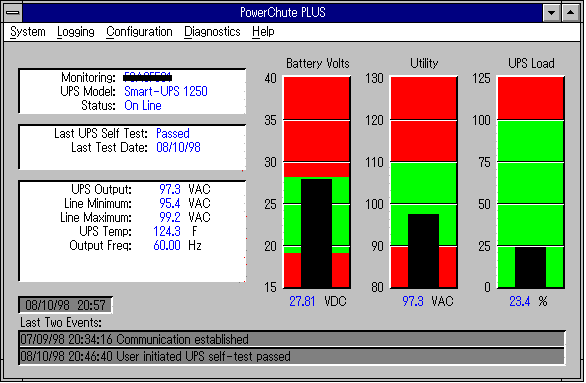Open the System menu
The height and width of the screenshot is (383, 586).
coord(28,32)
